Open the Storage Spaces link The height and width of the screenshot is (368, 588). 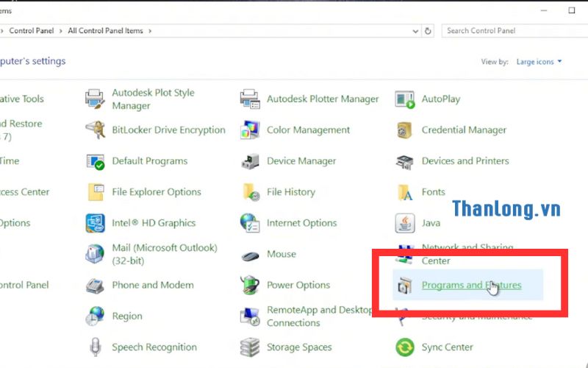[299, 347]
